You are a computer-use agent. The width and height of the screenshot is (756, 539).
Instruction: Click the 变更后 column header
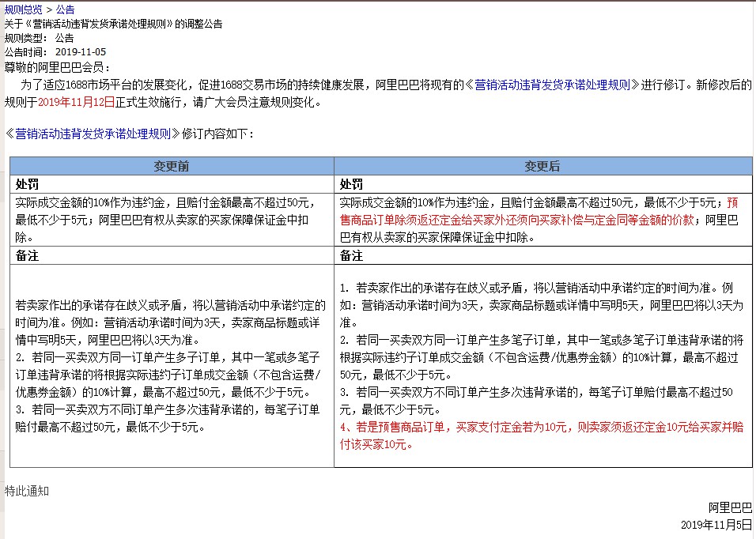tap(543, 166)
